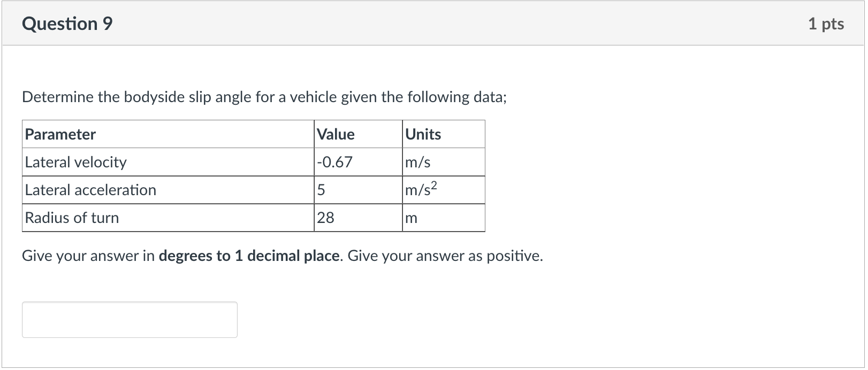Click the m units cell for radius

444,218
